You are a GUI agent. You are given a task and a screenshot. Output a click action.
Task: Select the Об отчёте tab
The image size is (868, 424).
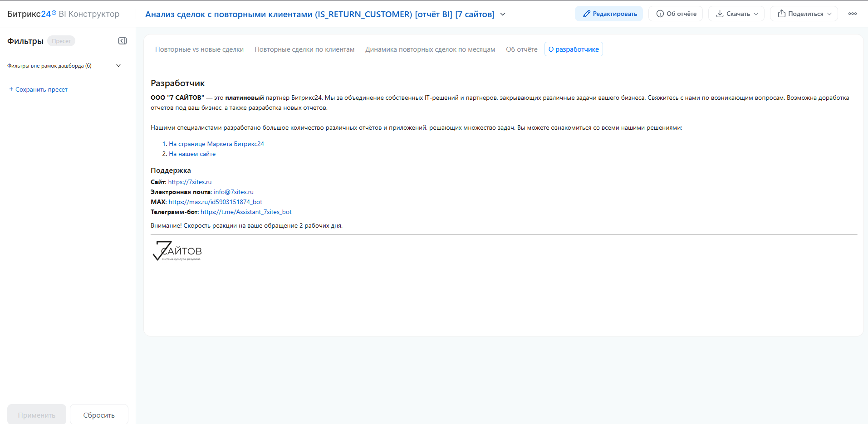pyautogui.click(x=522, y=49)
